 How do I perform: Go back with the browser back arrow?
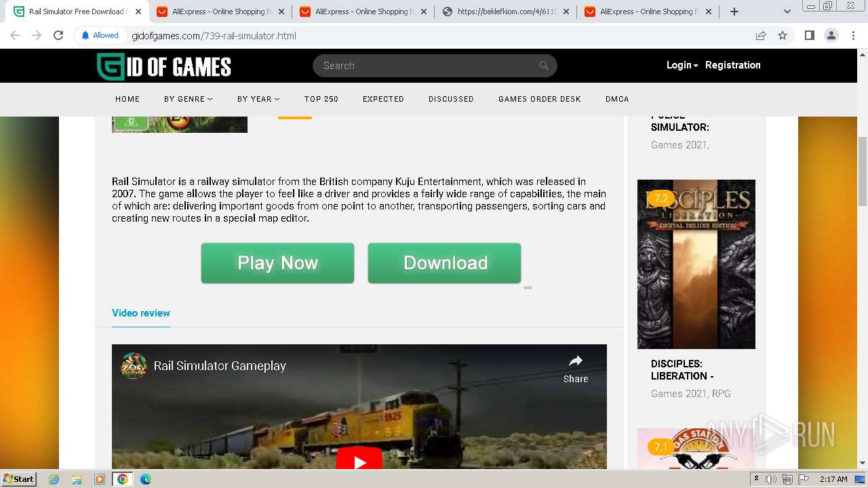(x=15, y=36)
